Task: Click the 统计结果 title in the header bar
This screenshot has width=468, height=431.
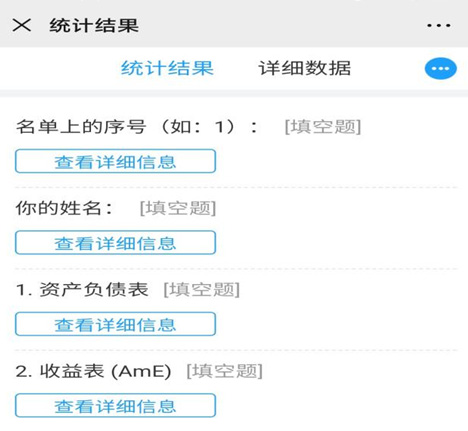Action: tap(94, 25)
